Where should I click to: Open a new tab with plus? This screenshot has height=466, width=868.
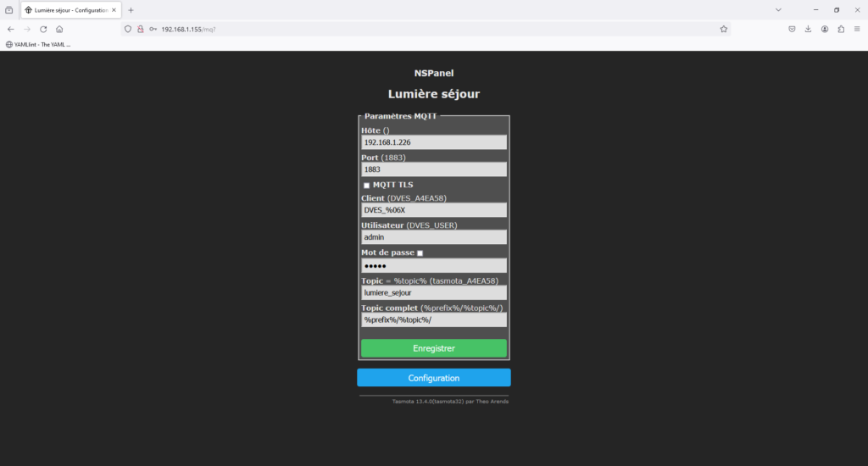click(131, 10)
